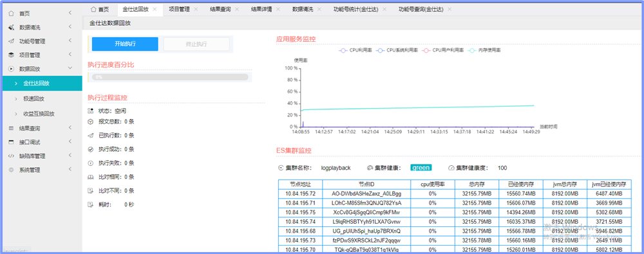Expand the 系统管理 menu chevron
Viewport: 644px width, 254px height.
coord(70,170)
